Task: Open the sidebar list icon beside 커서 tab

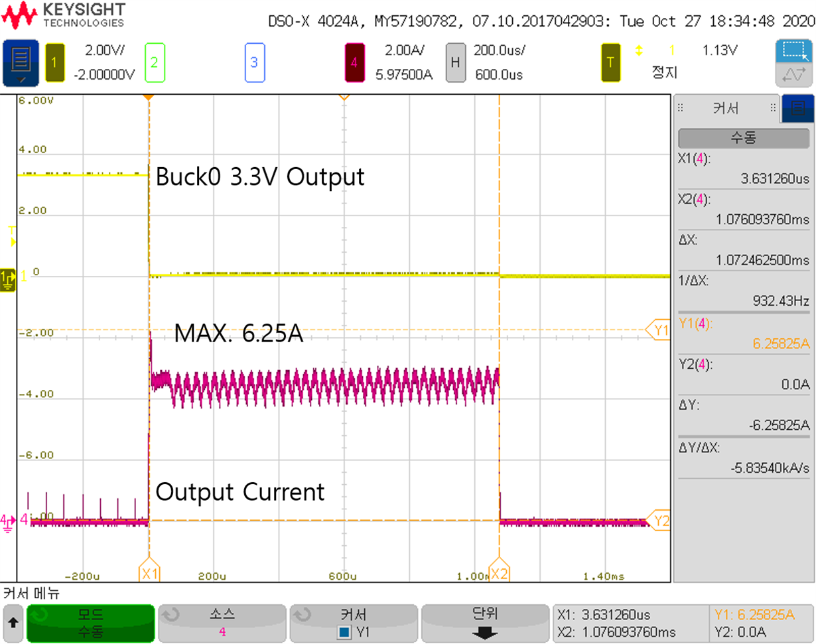Action: click(798, 108)
